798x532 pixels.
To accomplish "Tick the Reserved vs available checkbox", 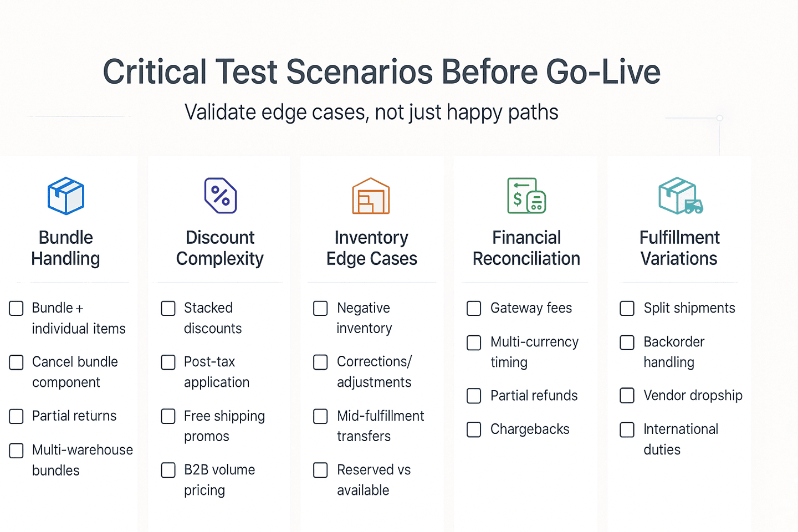I will [x=321, y=470].
